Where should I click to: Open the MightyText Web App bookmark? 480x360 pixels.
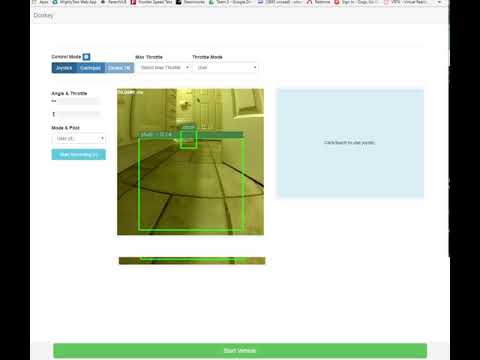click(75, 2)
